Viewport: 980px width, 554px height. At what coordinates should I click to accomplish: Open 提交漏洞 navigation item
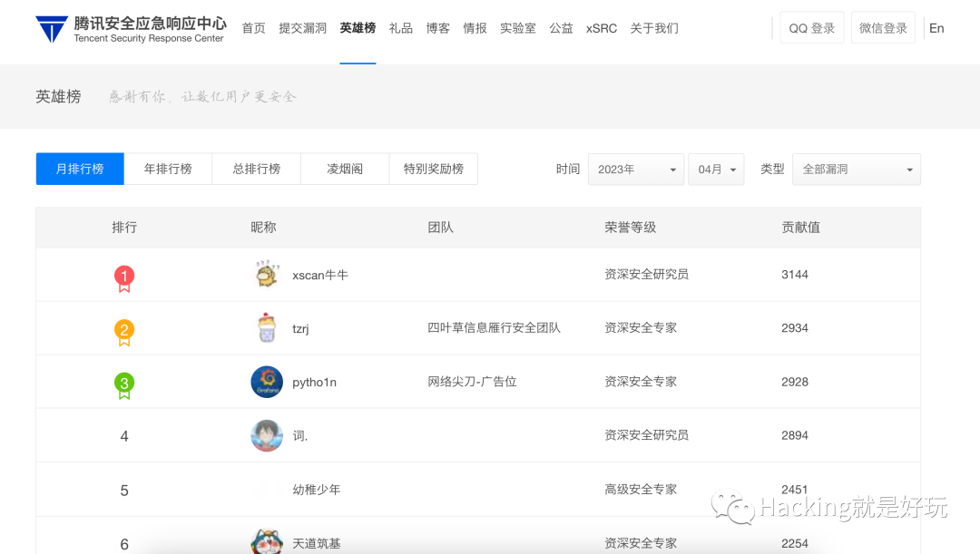point(302,28)
